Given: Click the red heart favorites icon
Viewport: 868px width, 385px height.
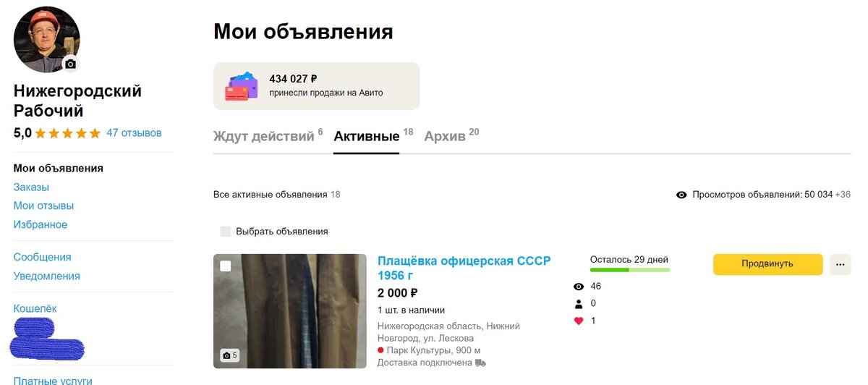Looking at the screenshot, I should (x=579, y=321).
